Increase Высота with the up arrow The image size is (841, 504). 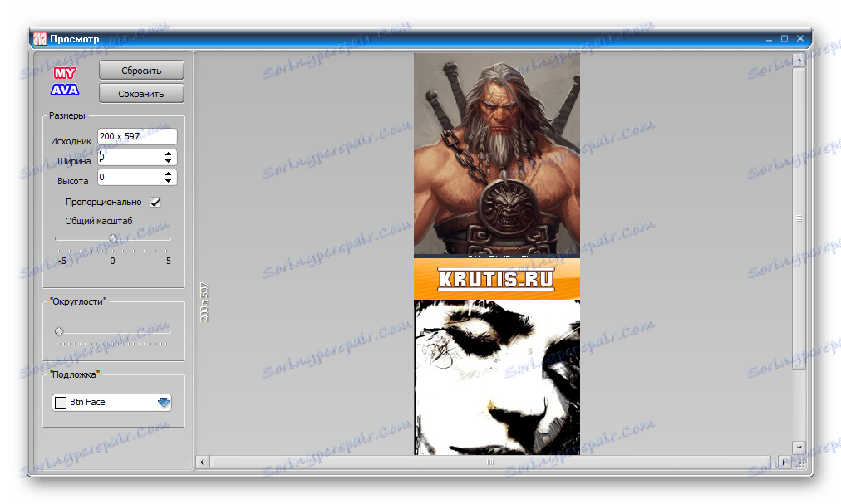click(169, 174)
